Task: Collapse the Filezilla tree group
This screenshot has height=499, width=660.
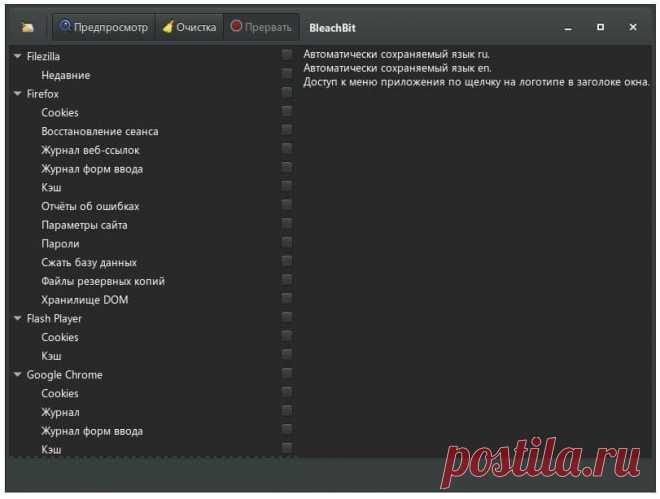Action: click(18, 56)
